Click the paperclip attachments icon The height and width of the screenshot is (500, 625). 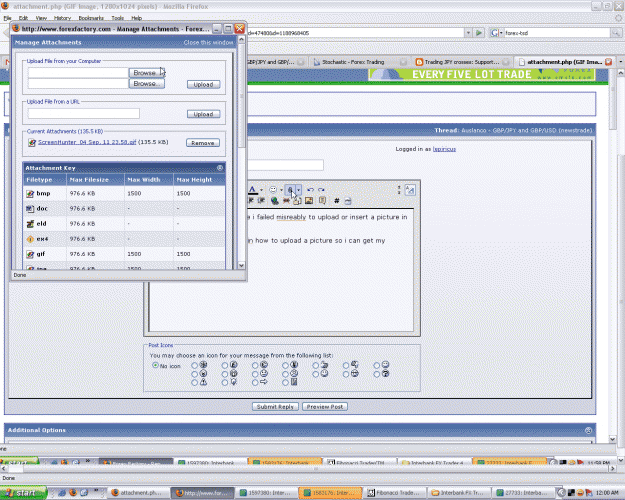coord(290,190)
